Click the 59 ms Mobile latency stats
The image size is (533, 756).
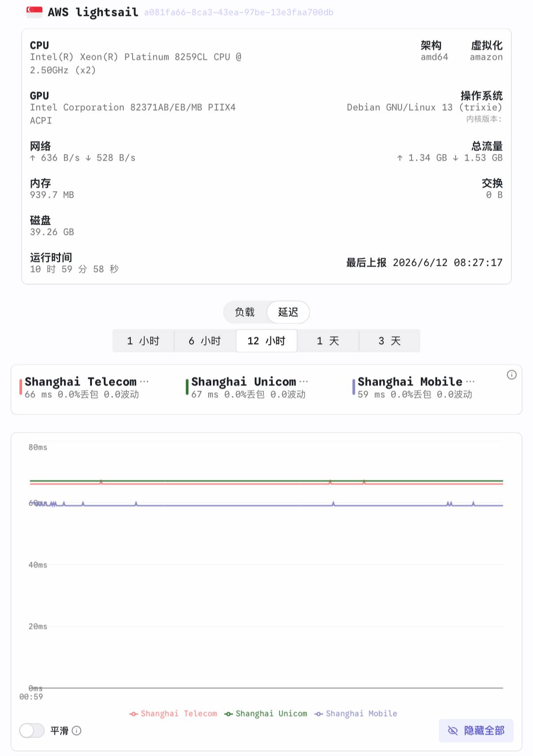415,394
